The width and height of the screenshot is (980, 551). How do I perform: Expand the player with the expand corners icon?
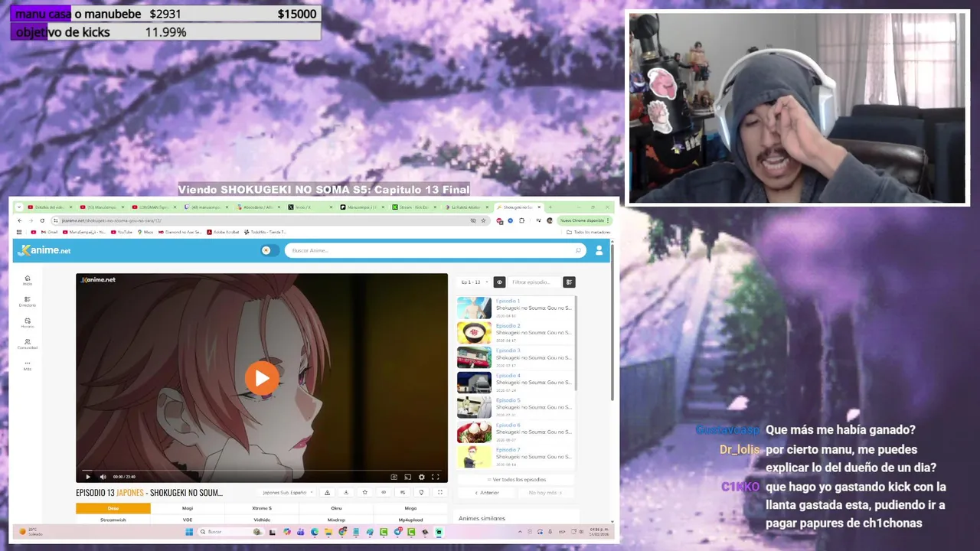pos(439,493)
